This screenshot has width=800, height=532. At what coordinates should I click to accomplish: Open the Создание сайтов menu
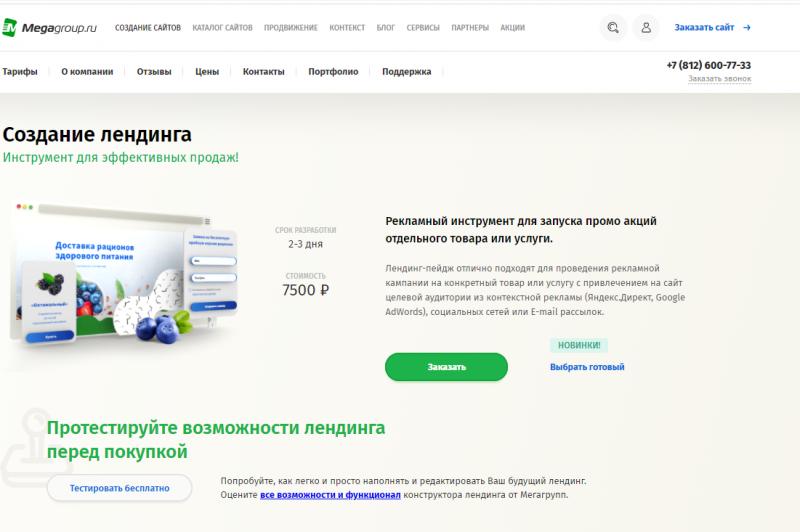[x=148, y=28]
